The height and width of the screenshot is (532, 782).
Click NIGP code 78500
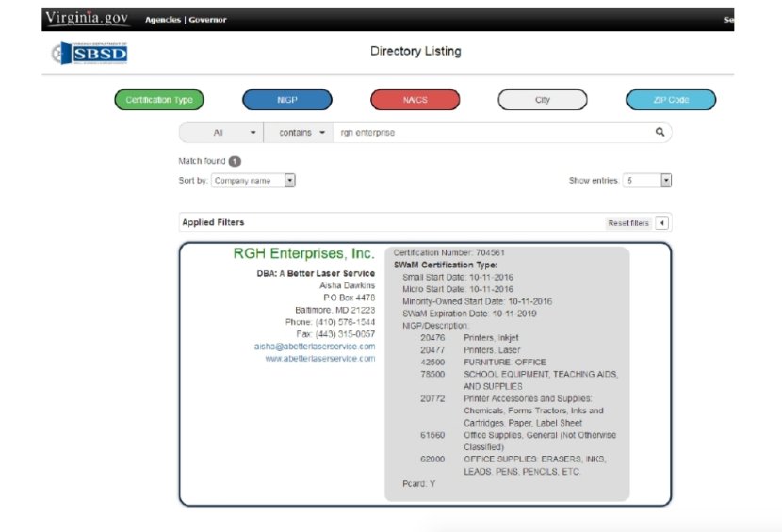(x=432, y=374)
